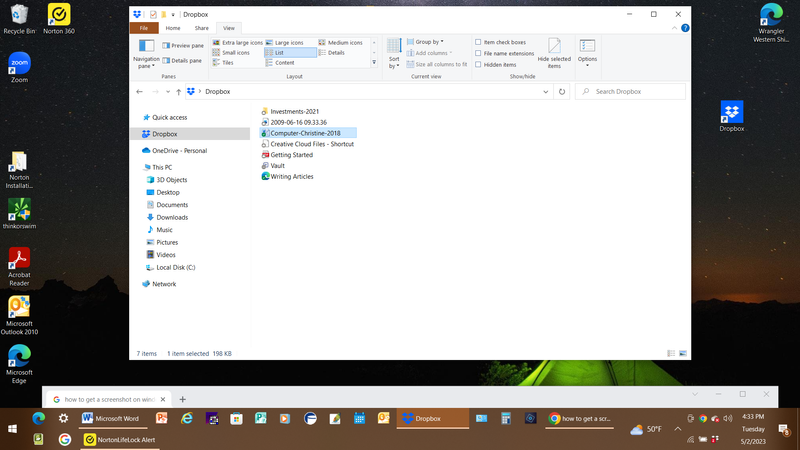This screenshot has width=800, height=450.
Task: Collapse the ribbon with chevron
Action: click(x=674, y=28)
